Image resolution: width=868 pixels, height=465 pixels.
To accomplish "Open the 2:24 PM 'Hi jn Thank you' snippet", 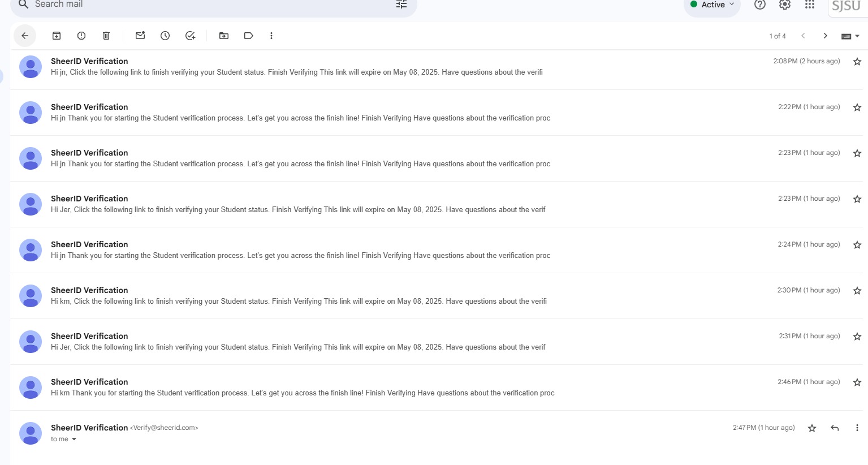I will [300, 256].
